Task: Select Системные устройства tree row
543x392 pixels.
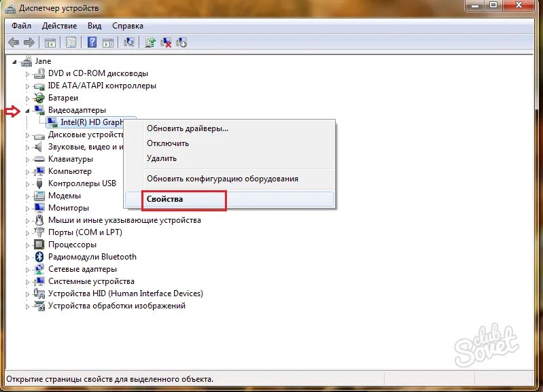Action: (x=91, y=281)
